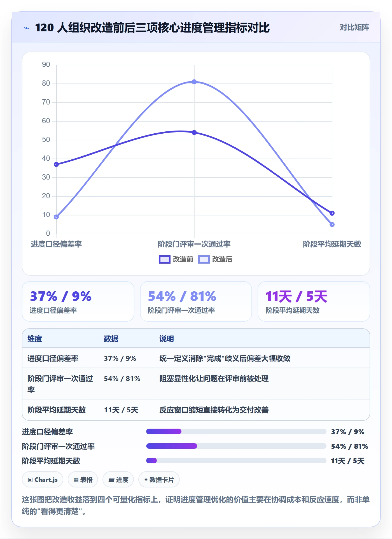This screenshot has height=539, width=392.
Task: Click the 阻塞显性化让问题在评审前被处理 description
Action: tap(214, 378)
